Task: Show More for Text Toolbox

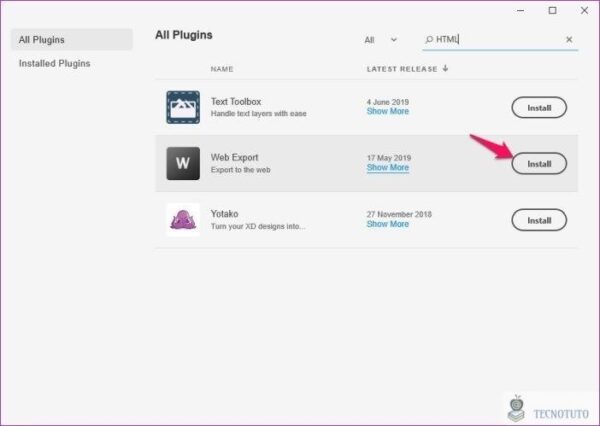Action: (x=388, y=111)
